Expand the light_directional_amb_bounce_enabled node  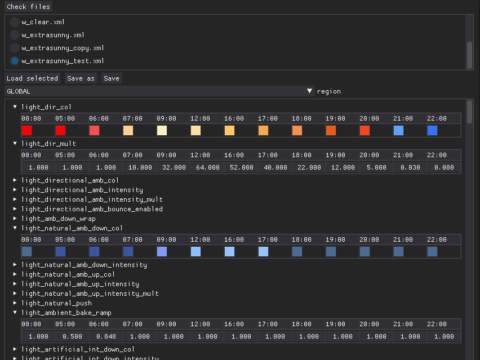click(15, 209)
